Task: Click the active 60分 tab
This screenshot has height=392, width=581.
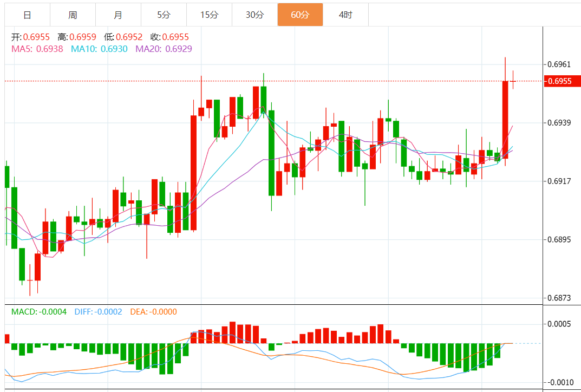Action: [x=300, y=15]
